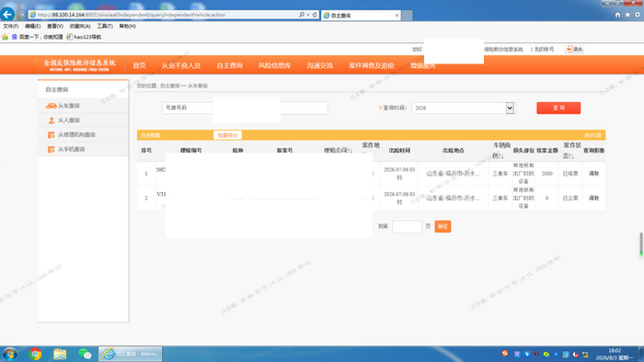
Task: Select 从修理机构查询 icon in sidebar
Action: coord(51,135)
